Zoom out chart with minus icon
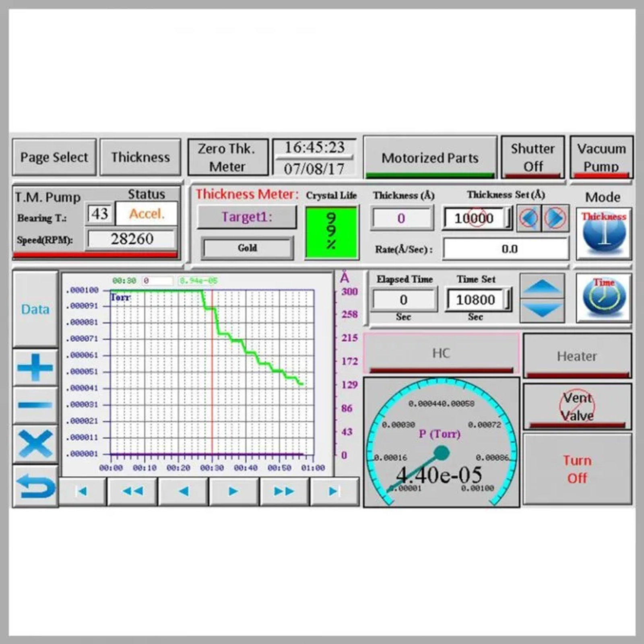 (35, 405)
